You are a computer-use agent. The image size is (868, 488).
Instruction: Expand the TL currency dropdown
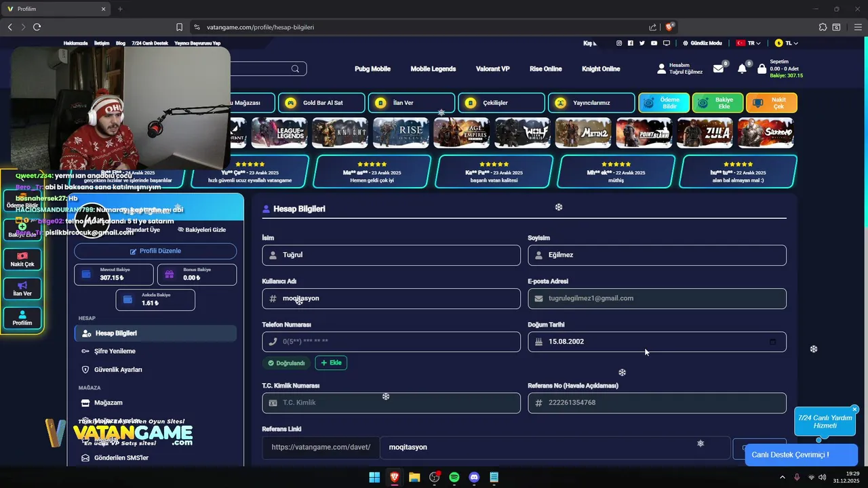[x=787, y=43]
